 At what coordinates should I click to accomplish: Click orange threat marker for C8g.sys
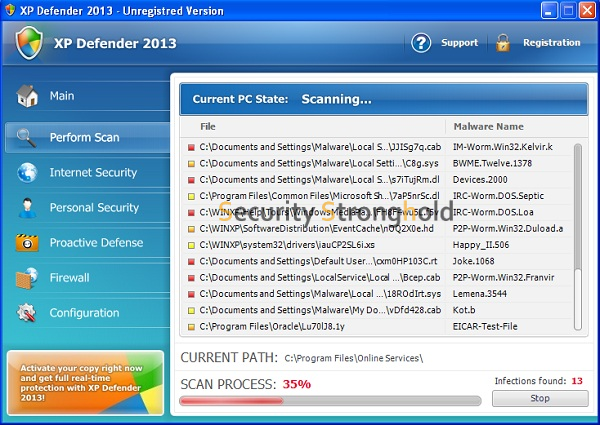(191, 164)
